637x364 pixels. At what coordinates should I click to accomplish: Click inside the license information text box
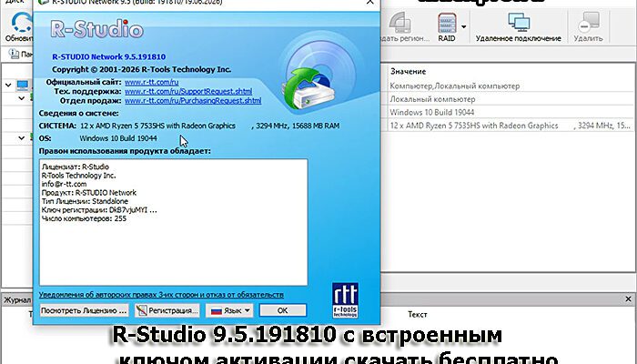tap(174, 222)
